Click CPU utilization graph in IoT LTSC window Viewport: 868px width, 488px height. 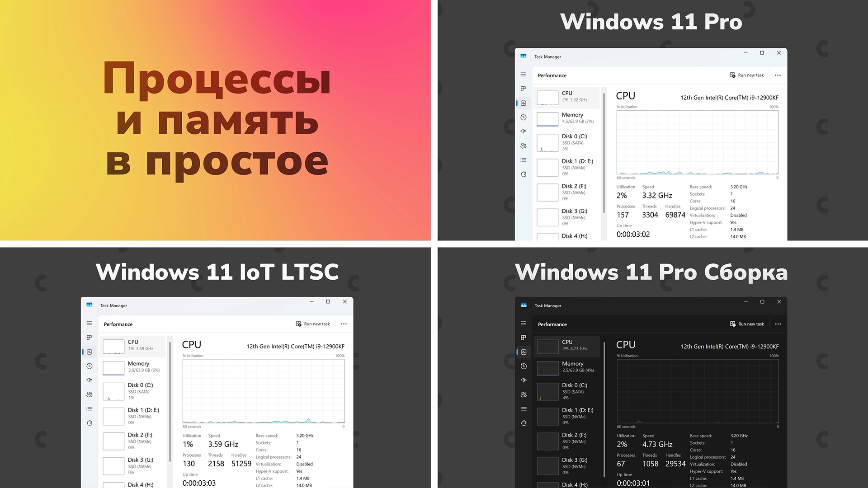tap(263, 391)
